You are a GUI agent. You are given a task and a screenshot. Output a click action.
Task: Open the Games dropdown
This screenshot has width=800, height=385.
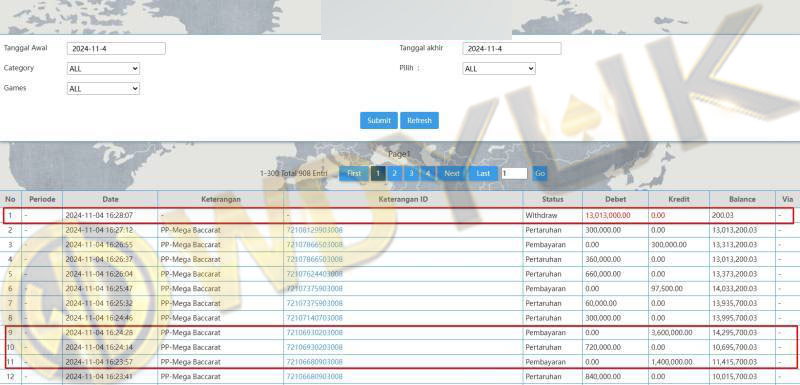[x=103, y=89]
